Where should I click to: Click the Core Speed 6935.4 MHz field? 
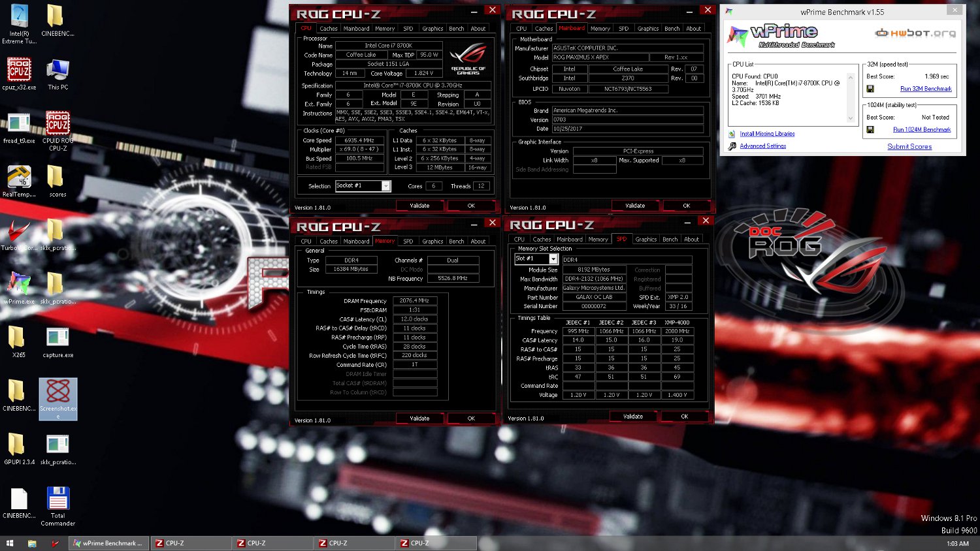click(x=359, y=140)
